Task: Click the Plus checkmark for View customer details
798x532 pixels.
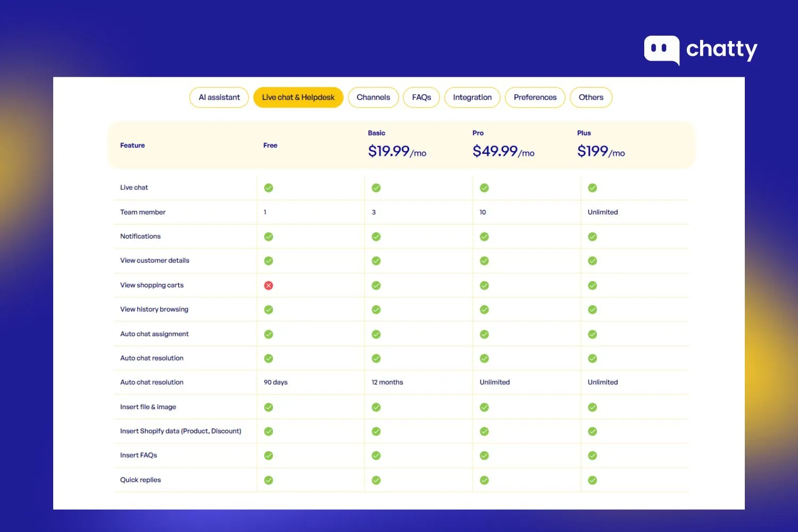Action: pyautogui.click(x=593, y=261)
